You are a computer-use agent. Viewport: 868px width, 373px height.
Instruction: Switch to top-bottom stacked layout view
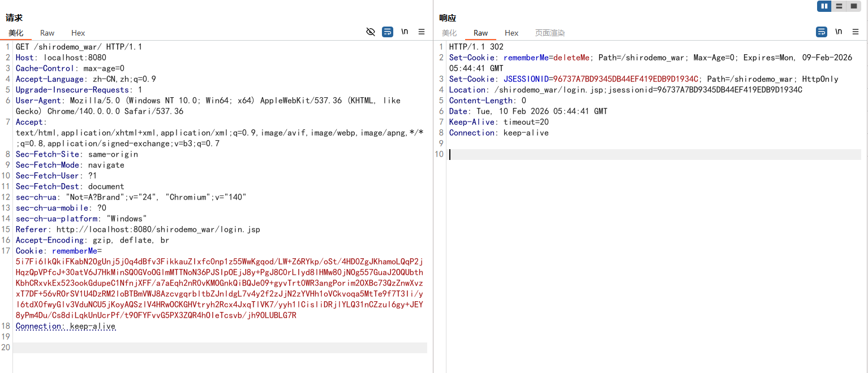(839, 6)
